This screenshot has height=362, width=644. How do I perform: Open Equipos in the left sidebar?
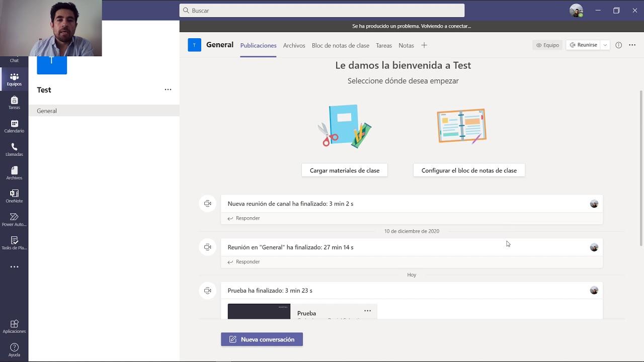(14, 79)
